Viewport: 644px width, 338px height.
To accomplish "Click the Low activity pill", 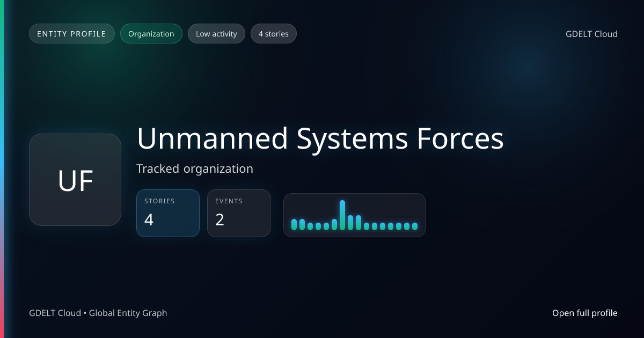I will [216, 34].
